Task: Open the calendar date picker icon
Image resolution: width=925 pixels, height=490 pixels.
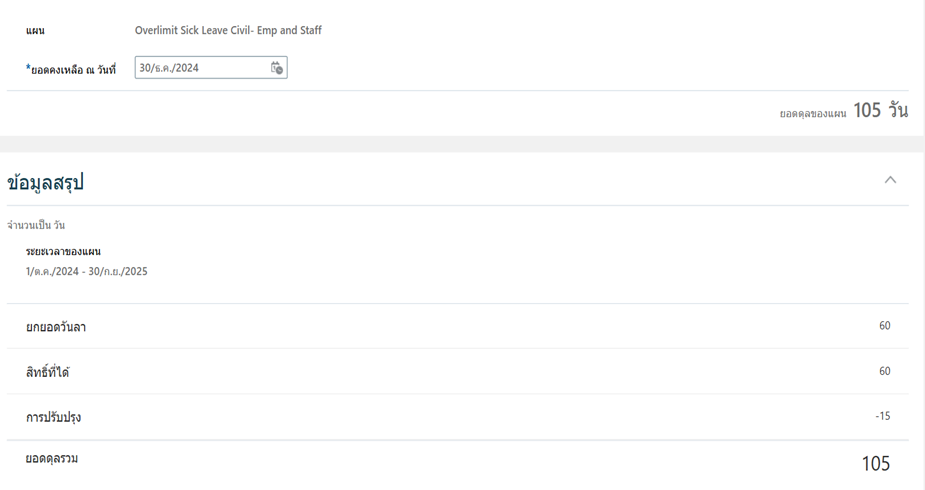Action: coord(277,68)
